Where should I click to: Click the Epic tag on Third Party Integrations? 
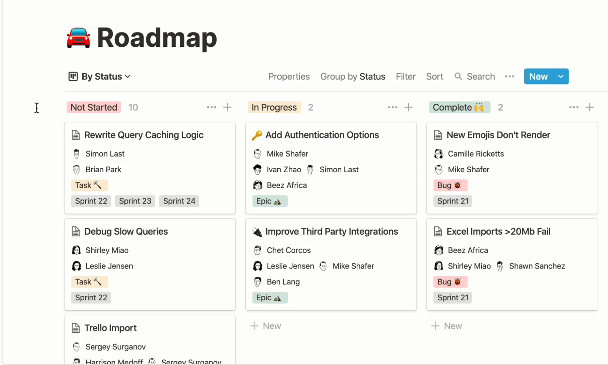point(270,298)
